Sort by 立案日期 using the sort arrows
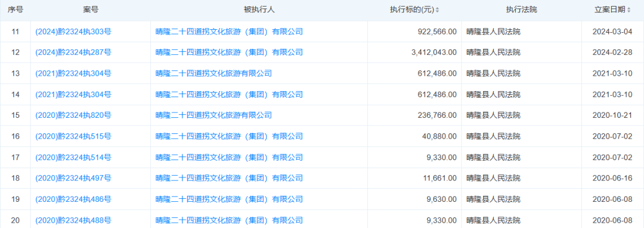Screen dimensions: 644x228 (x=629, y=10)
